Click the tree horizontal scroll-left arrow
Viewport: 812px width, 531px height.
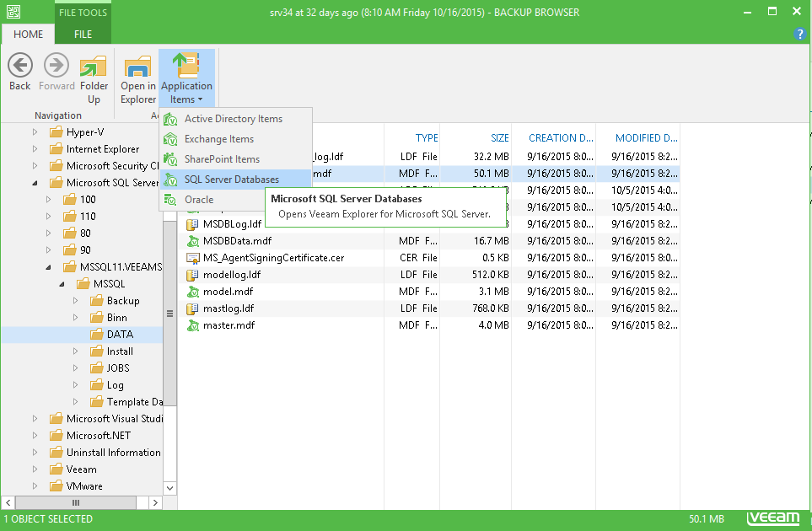[x=8, y=502]
